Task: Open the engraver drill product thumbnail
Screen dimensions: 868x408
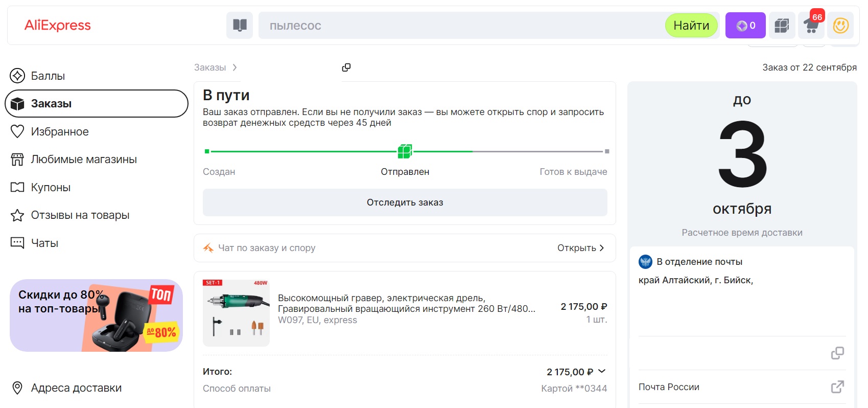Action: [236, 313]
